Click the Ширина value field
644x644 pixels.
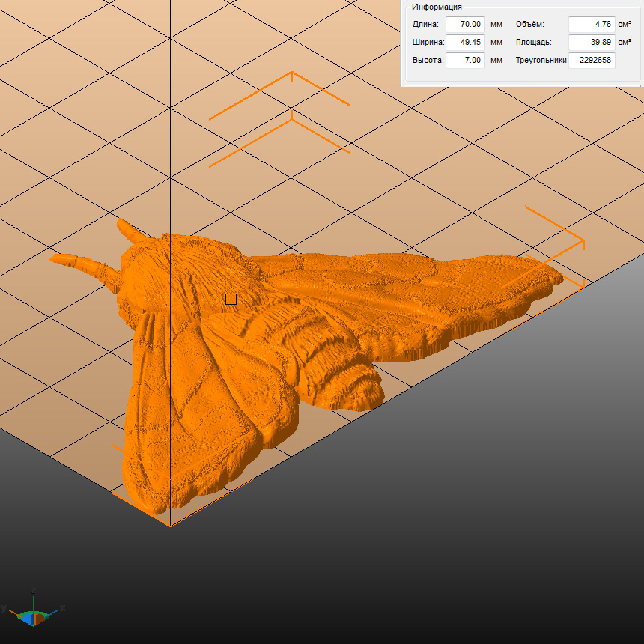click(x=465, y=43)
